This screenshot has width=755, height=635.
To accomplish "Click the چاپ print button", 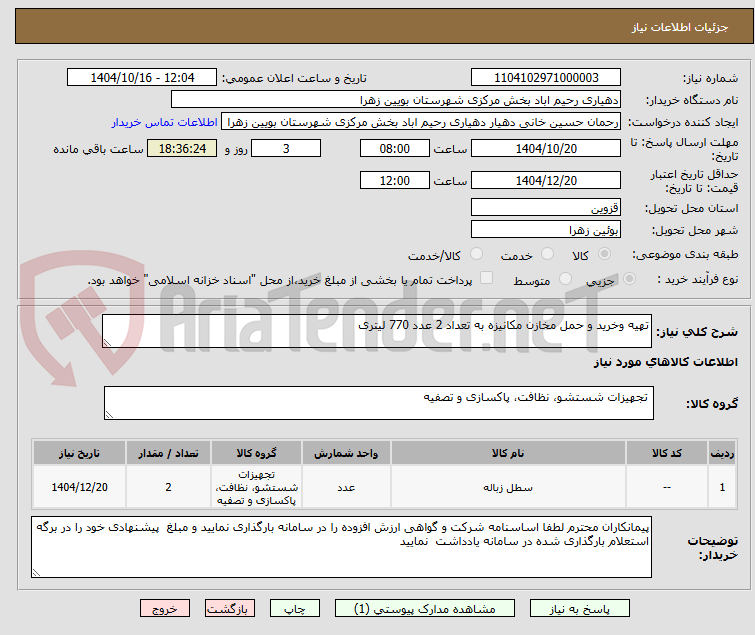I will click(295, 609).
